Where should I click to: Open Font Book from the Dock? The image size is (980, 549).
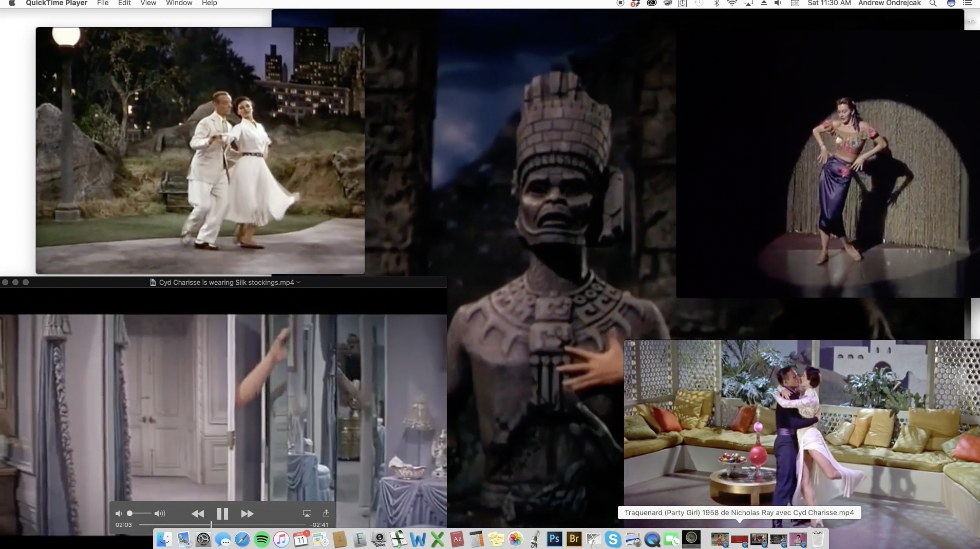[360, 539]
